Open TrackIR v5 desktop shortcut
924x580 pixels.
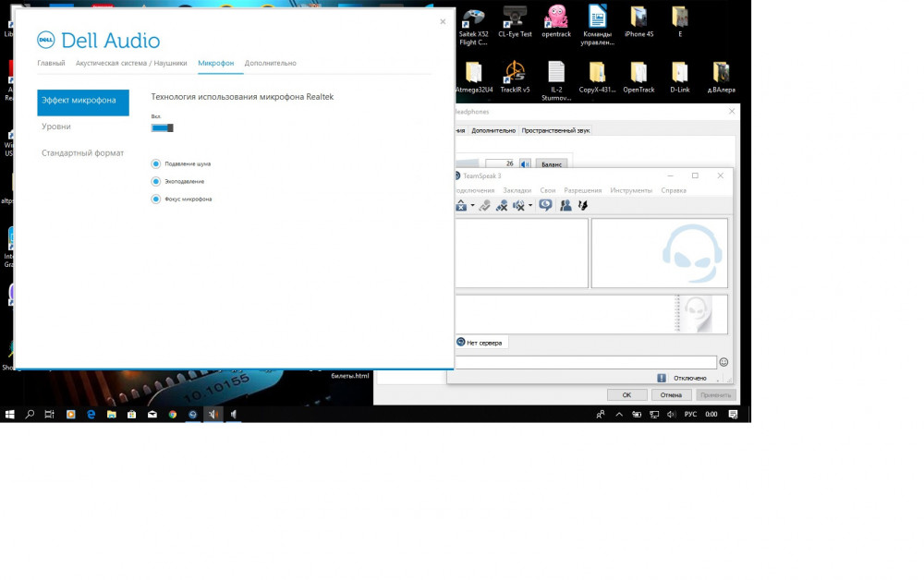pos(515,78)
